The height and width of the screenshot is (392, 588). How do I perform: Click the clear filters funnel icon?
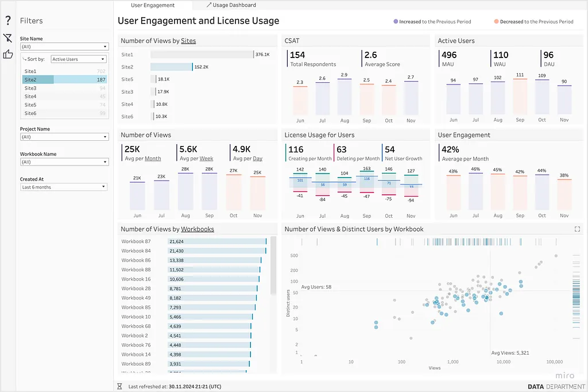(7, 38)
